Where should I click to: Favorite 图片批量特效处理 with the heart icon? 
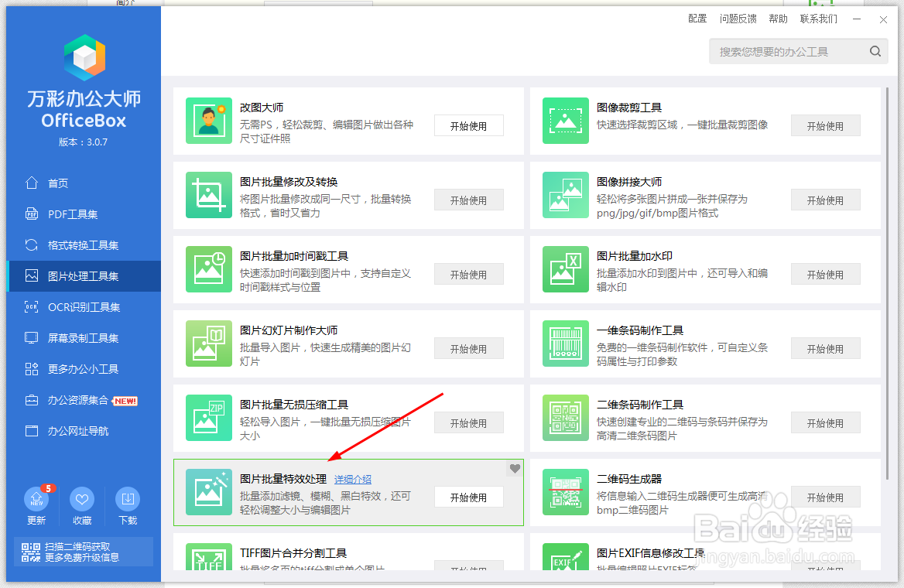(x=515, y=468)
